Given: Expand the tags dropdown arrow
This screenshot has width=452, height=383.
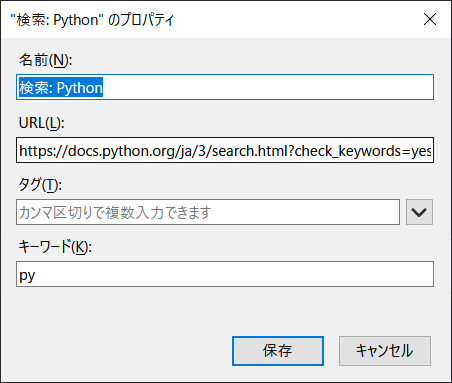Looking at the screenshot, I should 419,212.
